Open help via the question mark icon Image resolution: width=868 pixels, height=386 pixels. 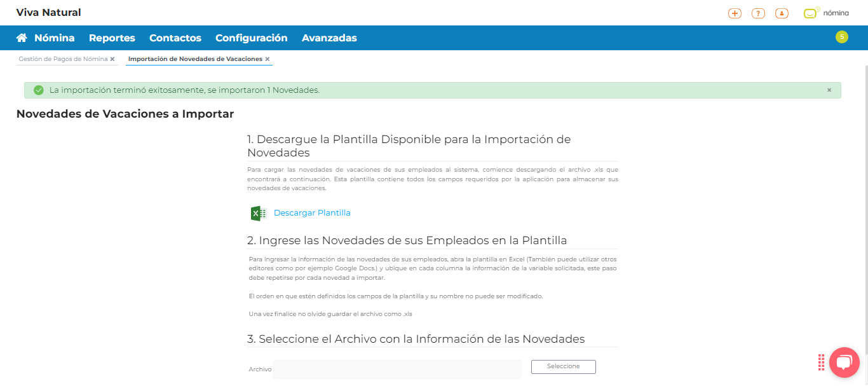(x=758, y=13)
